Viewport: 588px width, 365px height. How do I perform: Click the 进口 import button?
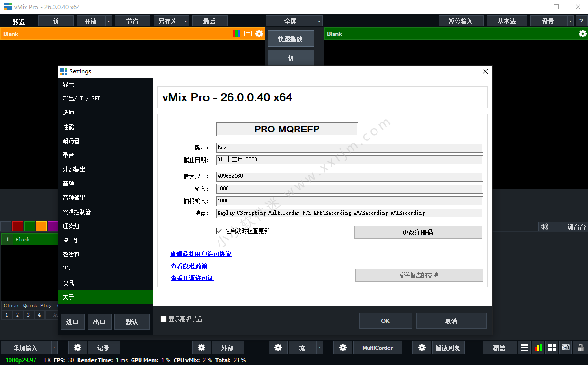point(72,322)
